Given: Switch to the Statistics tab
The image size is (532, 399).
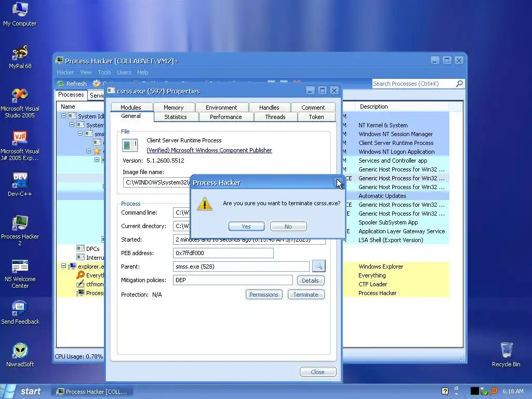Looking at the screenshot, I should [x=176, y=117].
